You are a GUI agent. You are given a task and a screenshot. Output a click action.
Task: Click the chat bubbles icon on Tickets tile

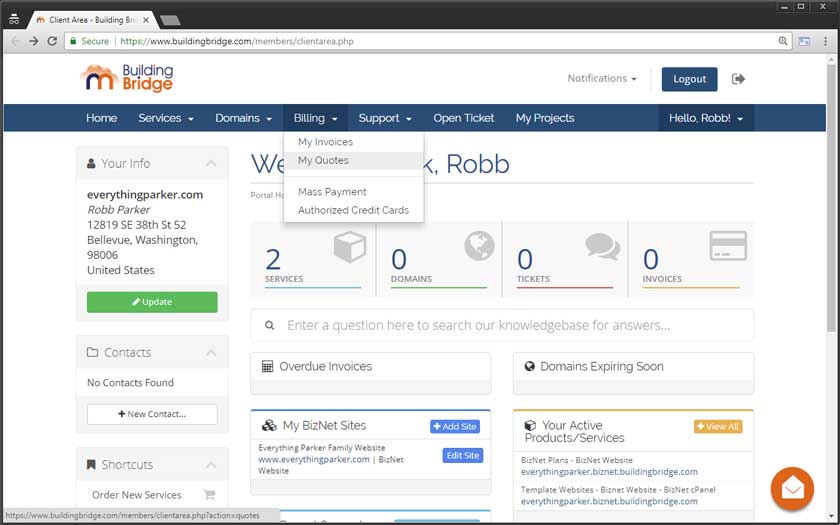[x=603, y=246]
